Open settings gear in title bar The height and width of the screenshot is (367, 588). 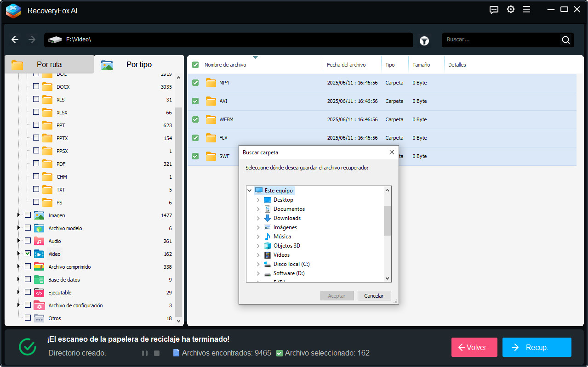click(x=510, y=10)
